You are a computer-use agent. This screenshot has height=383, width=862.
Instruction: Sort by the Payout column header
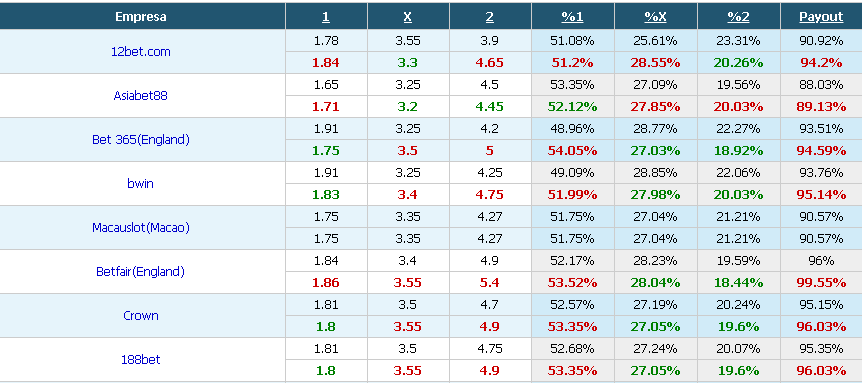pos(821,17)
